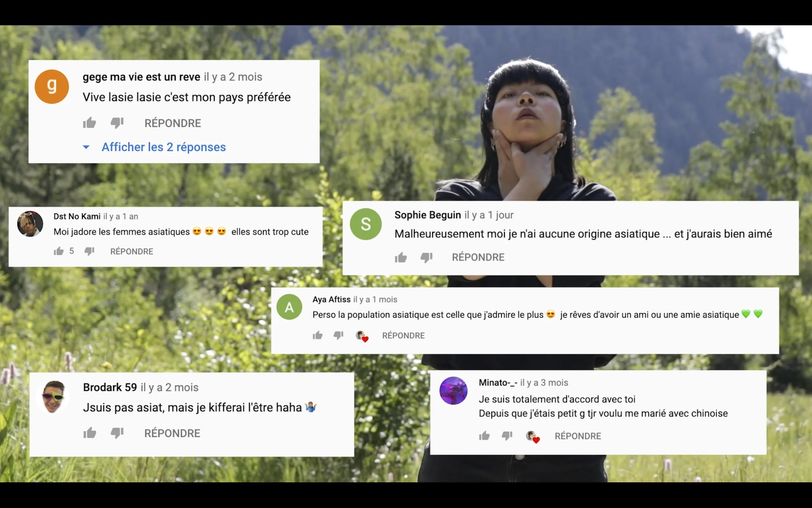Thumbs up Brodark 59's comment
The image size is (812, 508).
pos(90,433)
